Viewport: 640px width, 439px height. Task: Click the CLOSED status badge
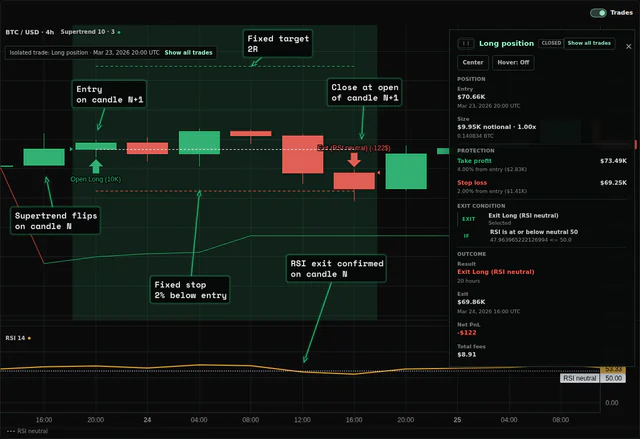[x=551, y=43]
